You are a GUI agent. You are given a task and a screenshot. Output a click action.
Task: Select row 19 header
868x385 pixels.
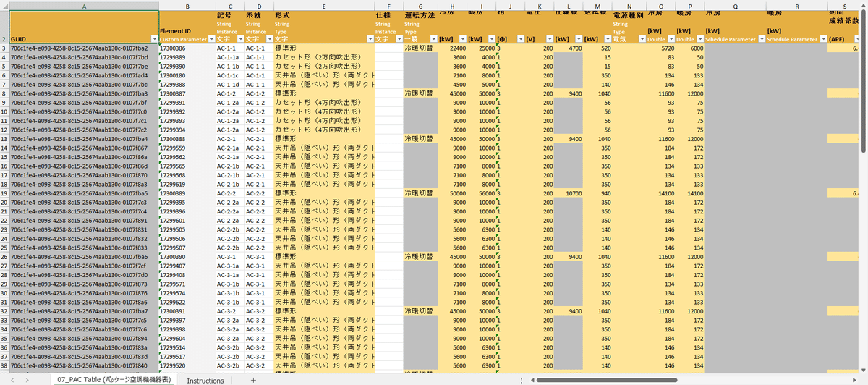pos(5,193)
